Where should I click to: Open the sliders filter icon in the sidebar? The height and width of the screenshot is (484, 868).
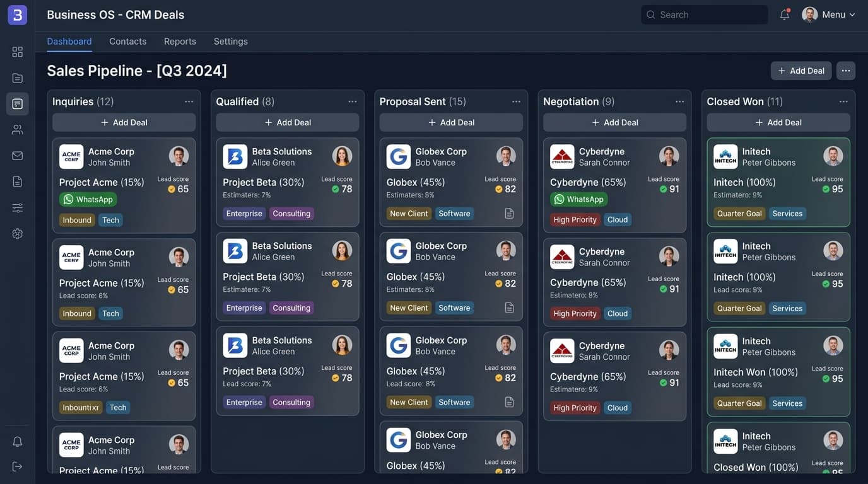[x=17, y=208]
